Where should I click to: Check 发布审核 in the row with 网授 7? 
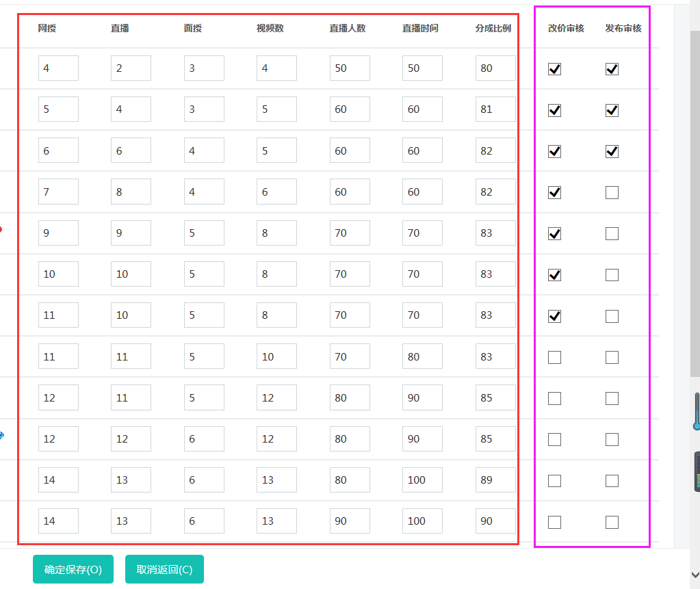click(612, 192)
